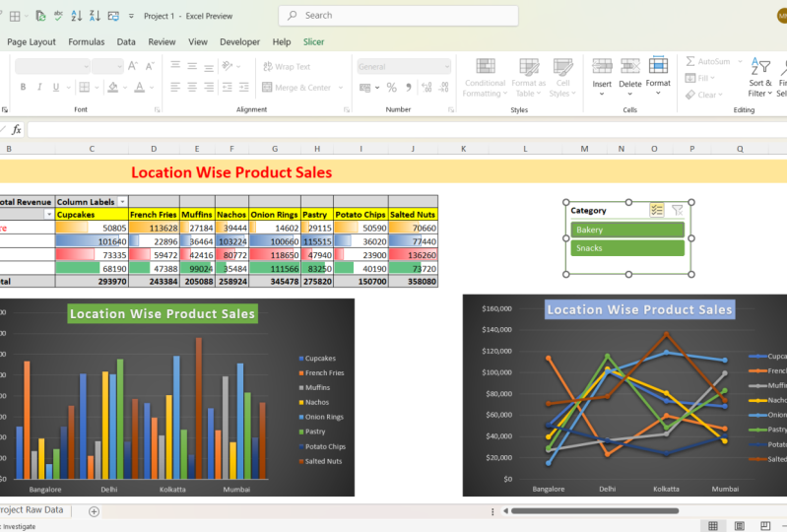Click the Italic formatting button
This screenshot has width=787, height=532.
(x=39, y=88)
